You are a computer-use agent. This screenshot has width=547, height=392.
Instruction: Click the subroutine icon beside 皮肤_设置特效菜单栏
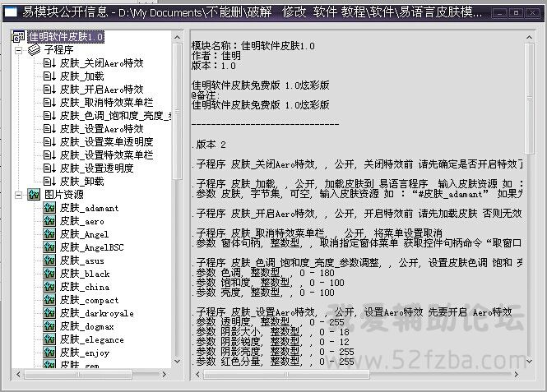tap(49, 155)
